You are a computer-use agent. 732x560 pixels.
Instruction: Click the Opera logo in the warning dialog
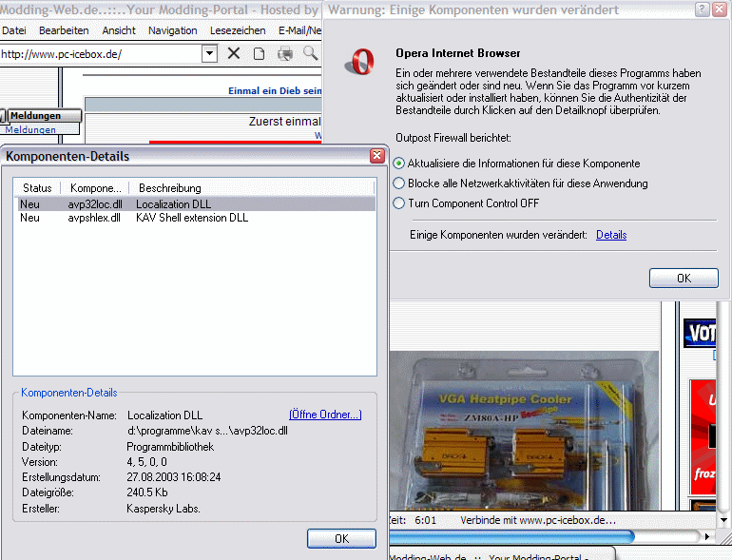360,61
